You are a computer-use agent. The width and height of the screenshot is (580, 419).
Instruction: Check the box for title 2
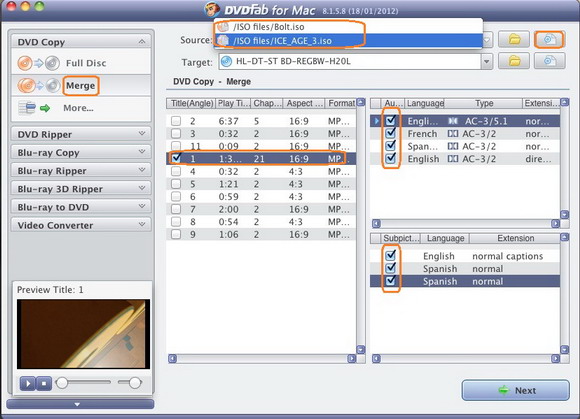pyautogui.click(x=176, y=121)
